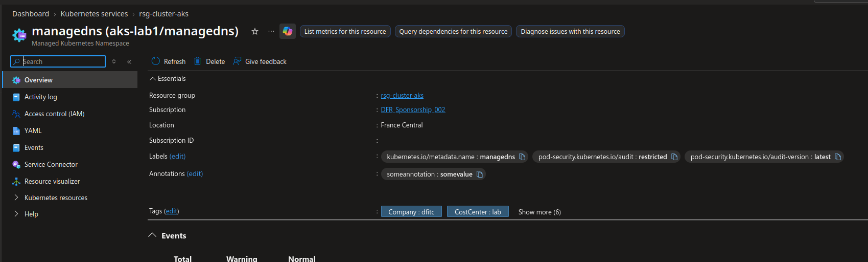Click Managed Kubernetes Namespace subtitle text
Image resolution: width=868 pixels, height=262 pixels.
(80, 43)
